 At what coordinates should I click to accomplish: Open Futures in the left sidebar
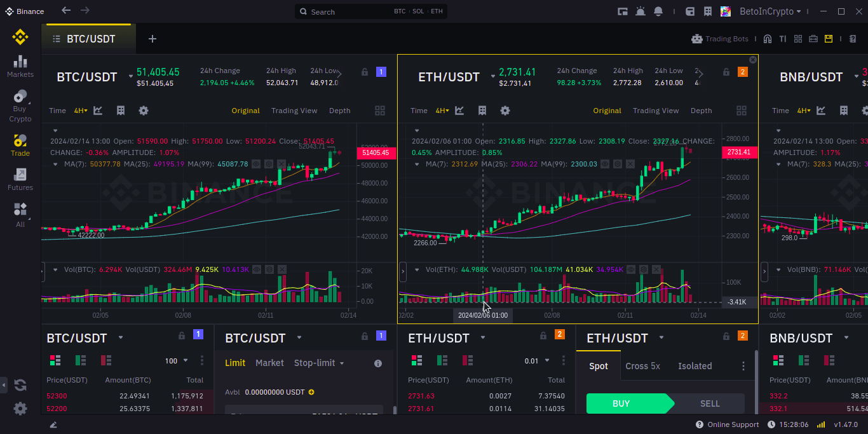click(x=20, y=179)
